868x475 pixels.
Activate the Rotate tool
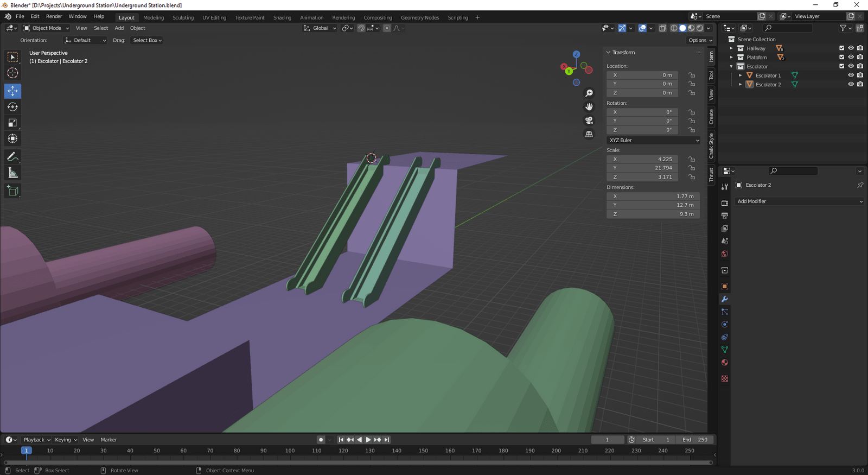tap(12, 107)
